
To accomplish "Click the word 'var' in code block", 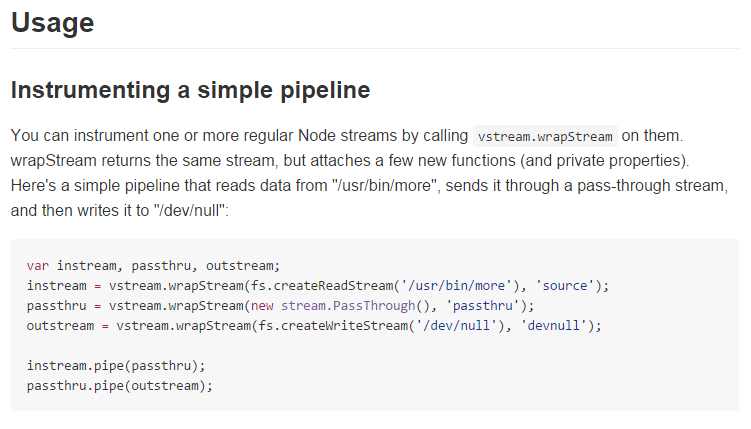I will pos(38,266).
